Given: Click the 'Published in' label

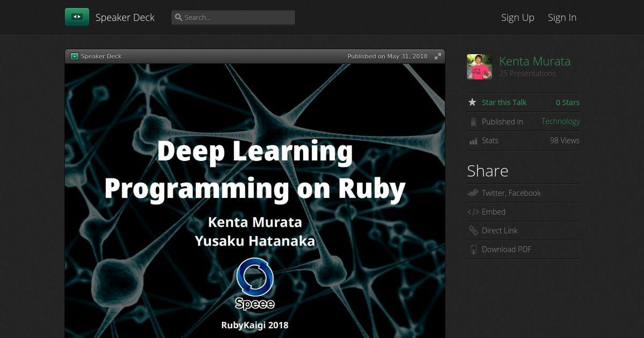Looking at the screenshot, I should [x=502, y=122].
